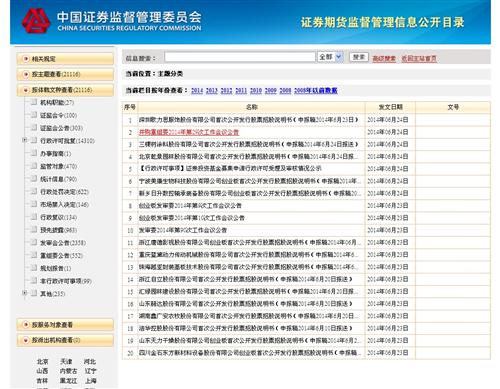Select the 北京 regional office link

pyautogui.click(x=42, y=361)
